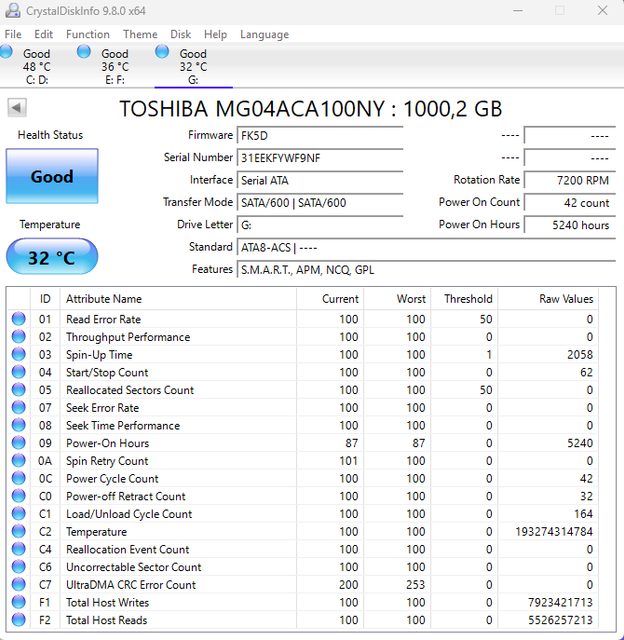Open the Help menu
624x640 pixels.
pyautogui.click(x=215, y=34)
